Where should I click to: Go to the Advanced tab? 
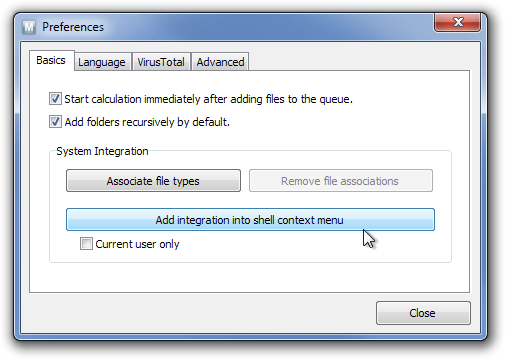220,62
